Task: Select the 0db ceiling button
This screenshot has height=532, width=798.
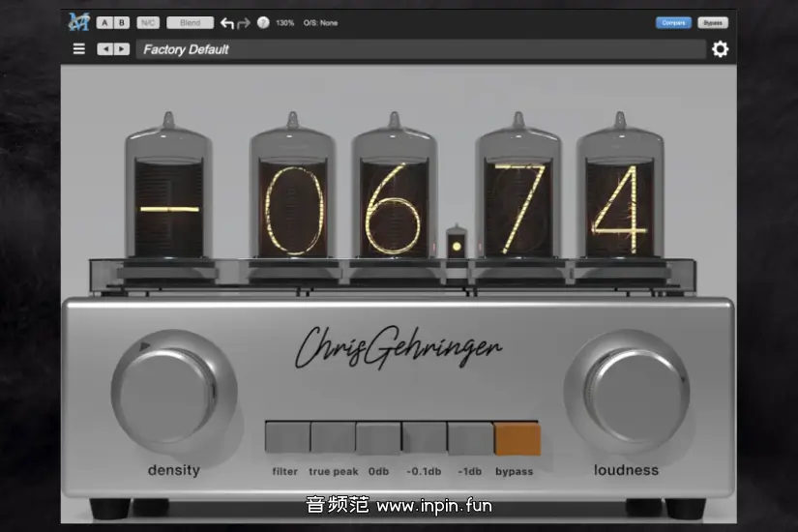Action: (x=378, y=437)
